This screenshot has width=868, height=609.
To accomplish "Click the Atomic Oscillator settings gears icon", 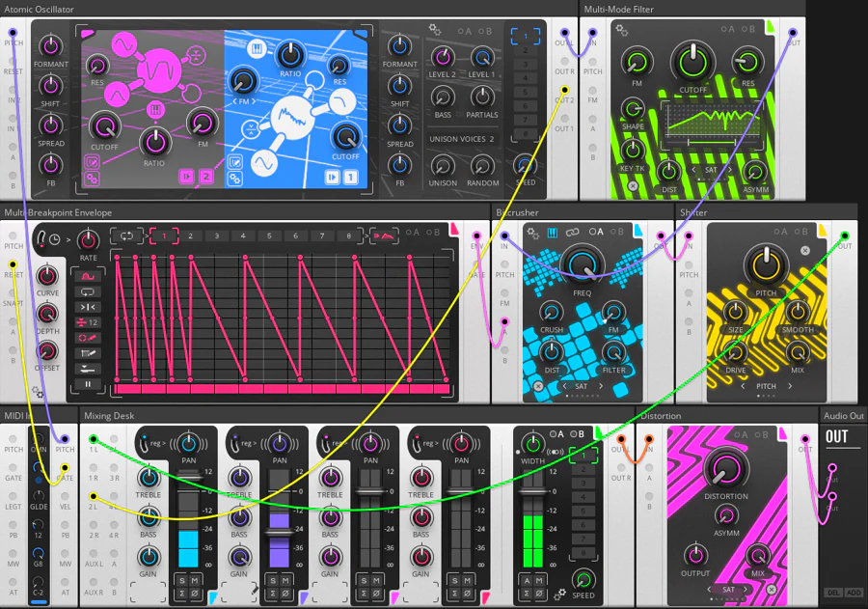I will (435, 30).
